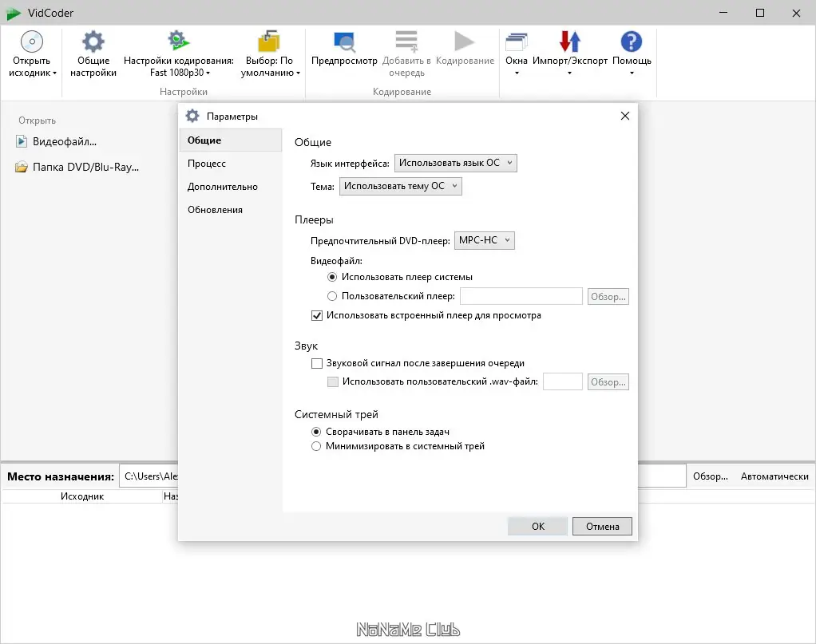Expand the Окна dropdown arrow
The height and width of the screenshot is (644, 816).
517,73
